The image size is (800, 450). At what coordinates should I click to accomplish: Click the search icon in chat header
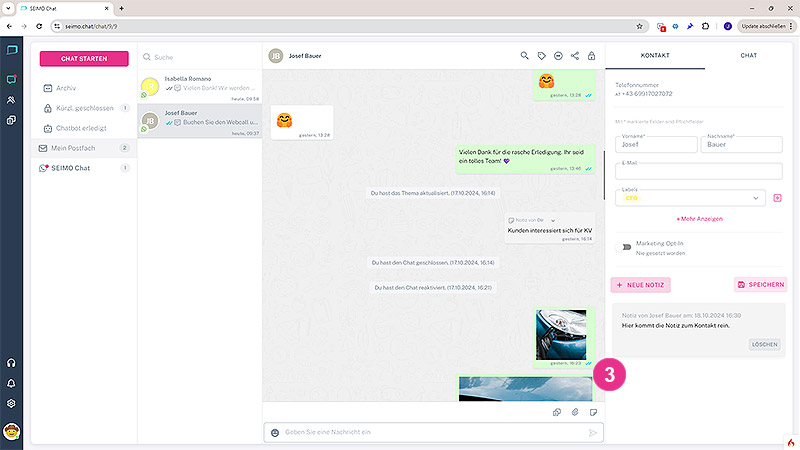tap(525, 56)
